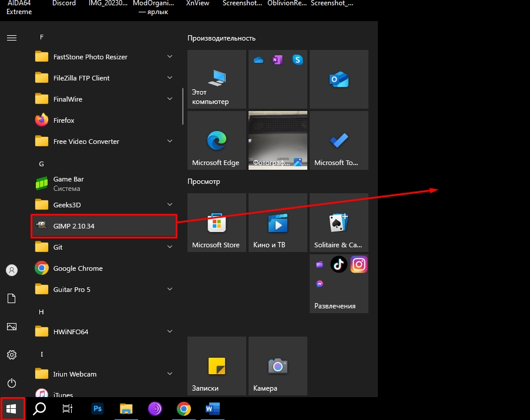530x420 pixels.
Task: Open Instagram in the Развлечения tile
Action: pyautogui.click(x=358, y=264)
